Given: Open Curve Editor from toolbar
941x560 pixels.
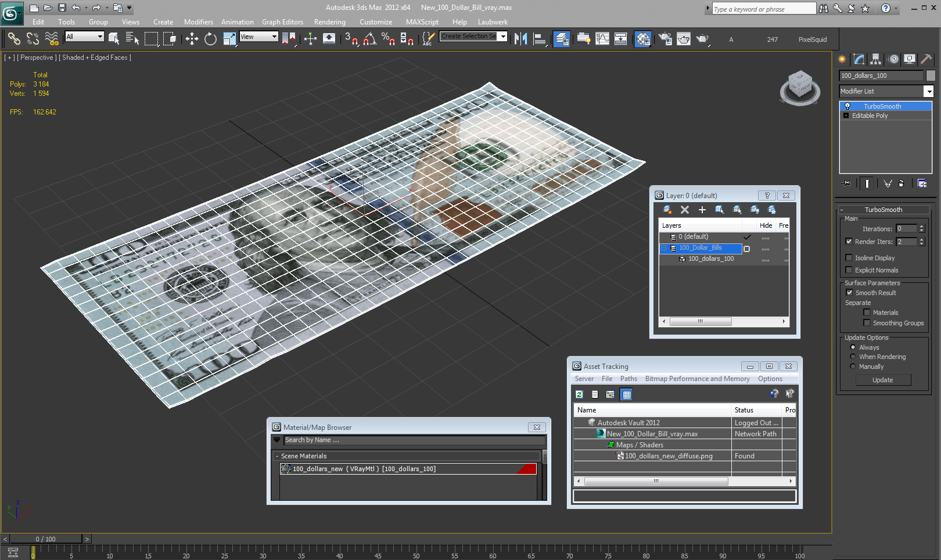Looking at the screenshot, I should coord(602,39).
